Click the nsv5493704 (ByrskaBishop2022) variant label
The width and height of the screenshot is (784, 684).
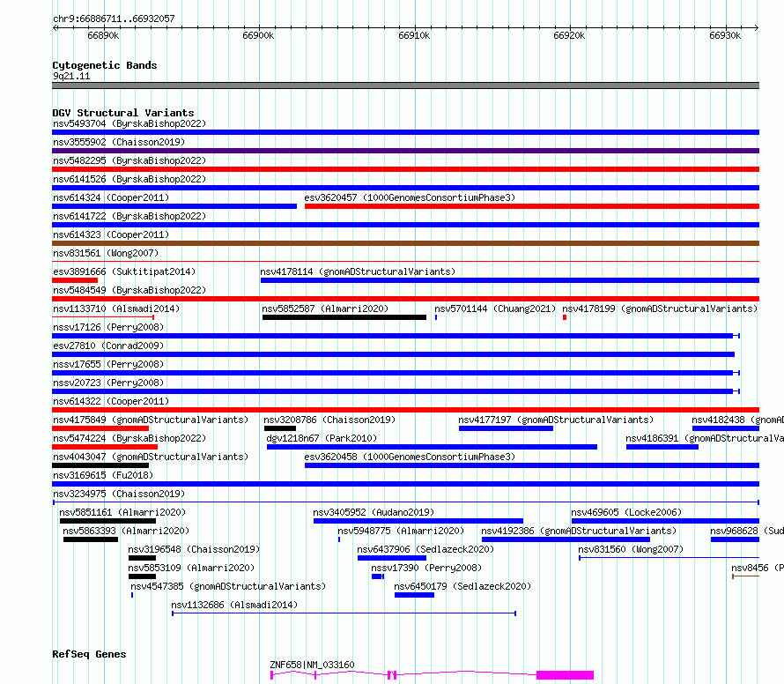pos(129,123)
